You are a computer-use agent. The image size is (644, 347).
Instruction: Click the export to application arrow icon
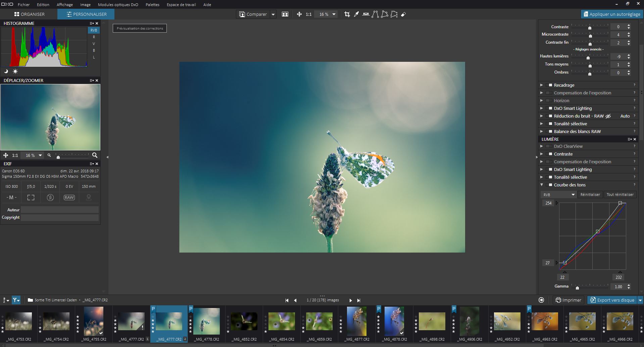click(x=541, y=300)
